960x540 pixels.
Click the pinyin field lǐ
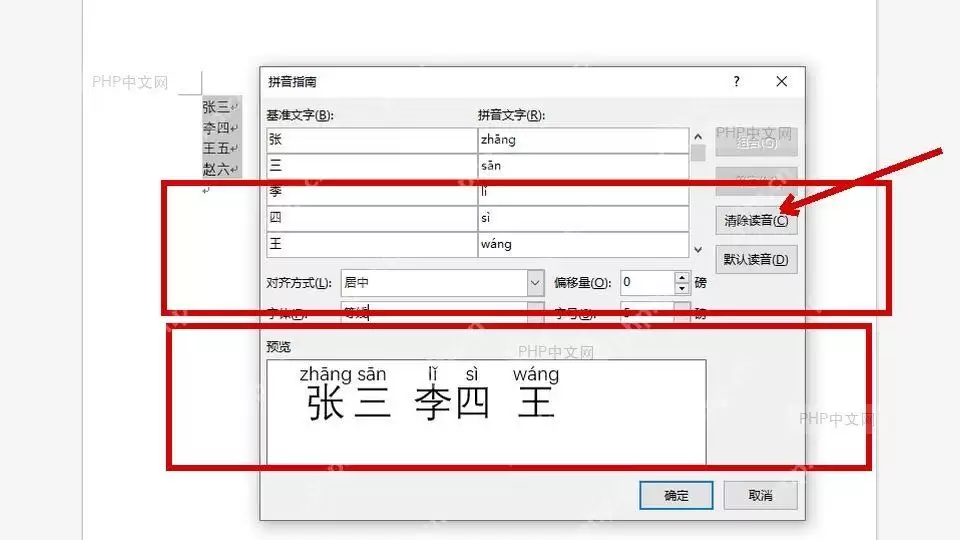[x=583, y=192]
